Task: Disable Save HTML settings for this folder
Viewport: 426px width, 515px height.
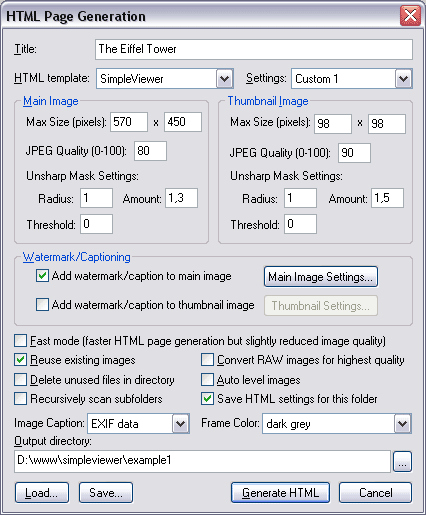Action: [x=207, y=399]
